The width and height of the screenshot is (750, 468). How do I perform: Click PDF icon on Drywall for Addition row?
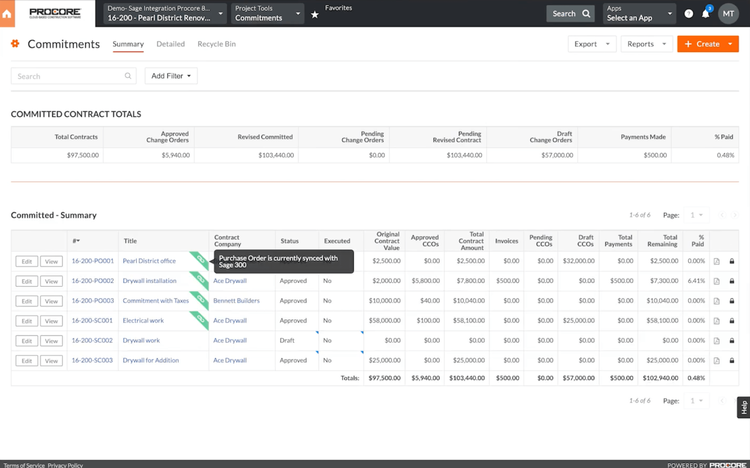(x=717, y=360)
